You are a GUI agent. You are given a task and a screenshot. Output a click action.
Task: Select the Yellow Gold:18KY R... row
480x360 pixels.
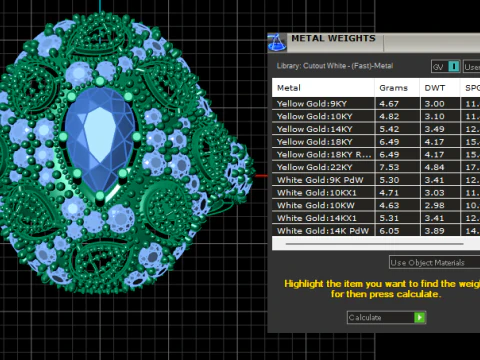pos(376,154)
